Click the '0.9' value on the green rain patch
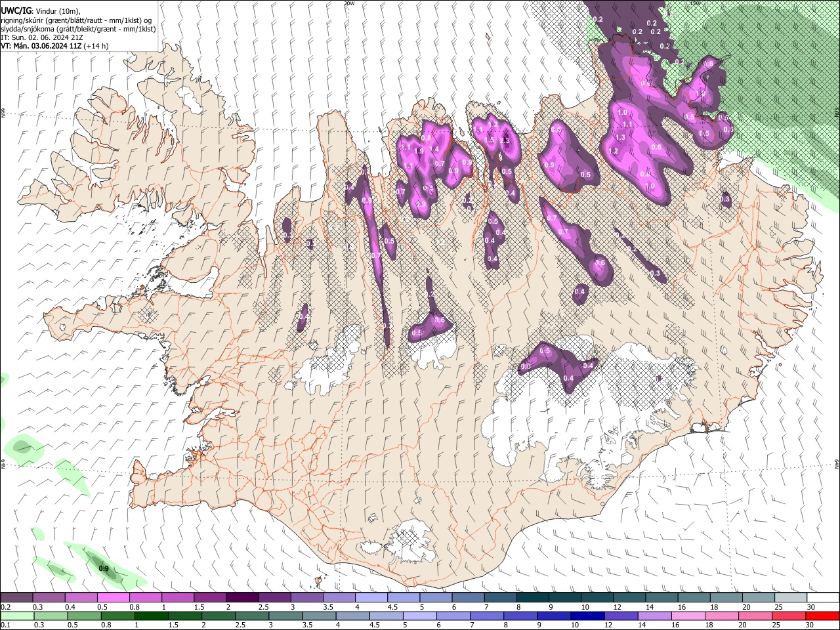This screenshot has width=840, height=630. [x=103, y=568]
